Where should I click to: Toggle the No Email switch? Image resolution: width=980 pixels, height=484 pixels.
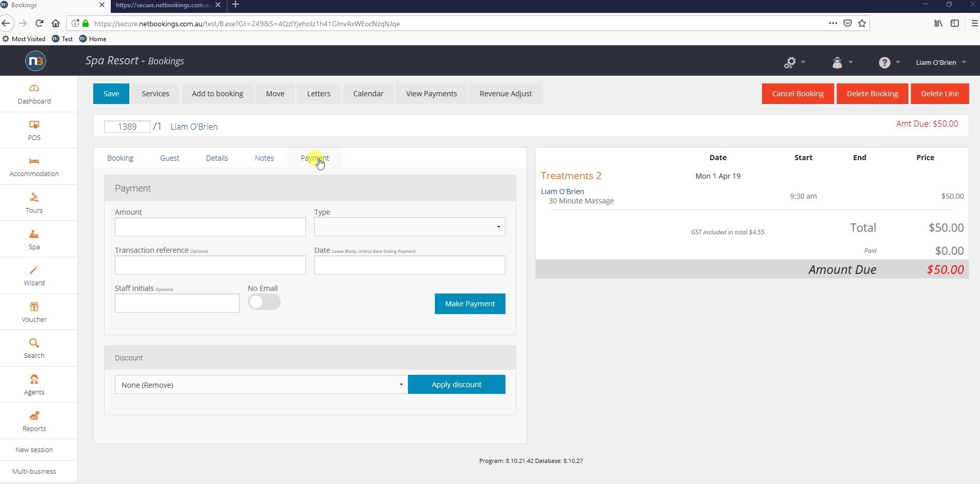264,302
